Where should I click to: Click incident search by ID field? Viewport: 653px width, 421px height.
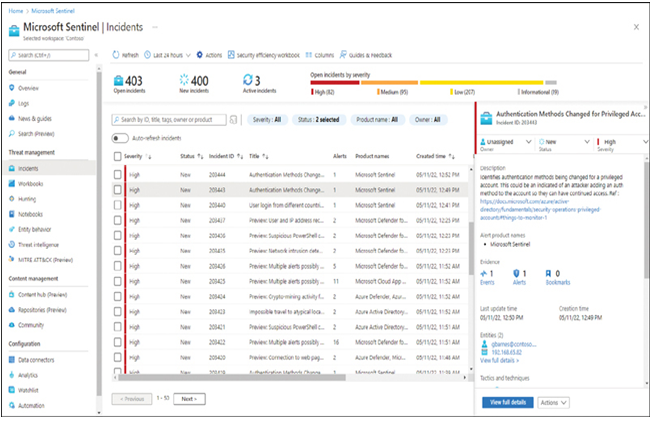point(169,120)
